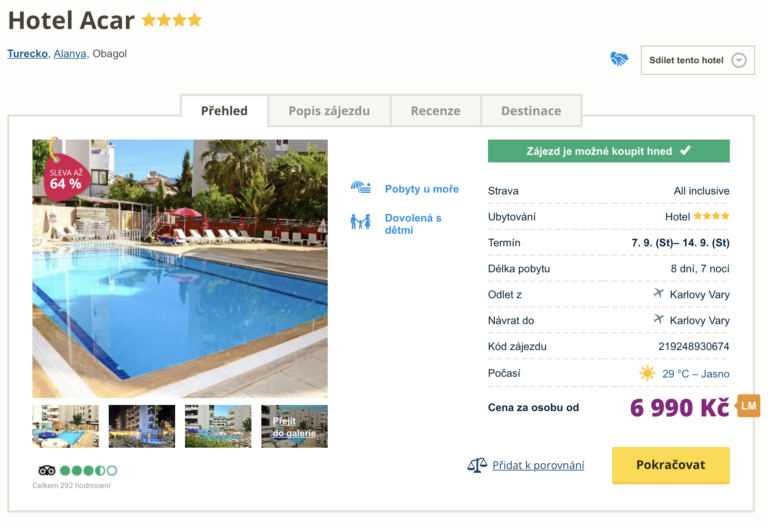
Task: Click the comparison scales icon
Action: [477, 465]
